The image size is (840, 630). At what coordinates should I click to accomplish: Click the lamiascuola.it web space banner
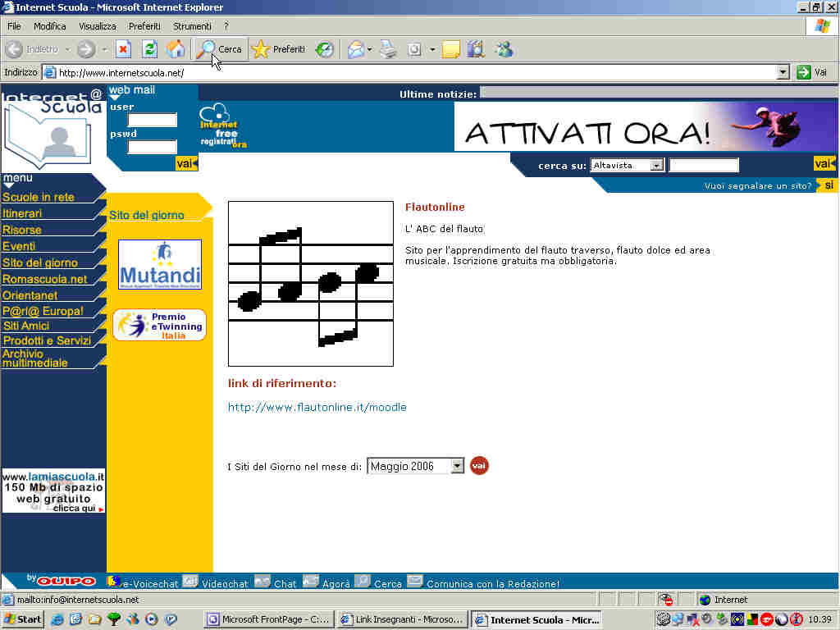53,491
